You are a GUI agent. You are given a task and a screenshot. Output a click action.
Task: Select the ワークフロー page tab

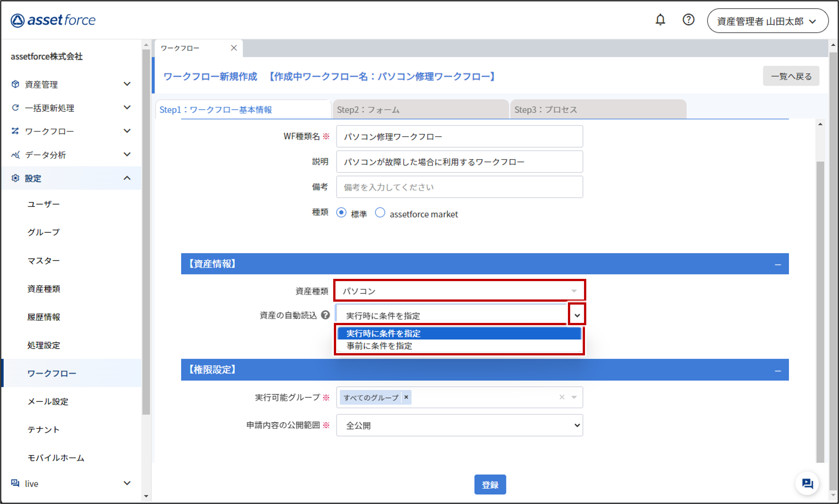[x=199, y=48]
